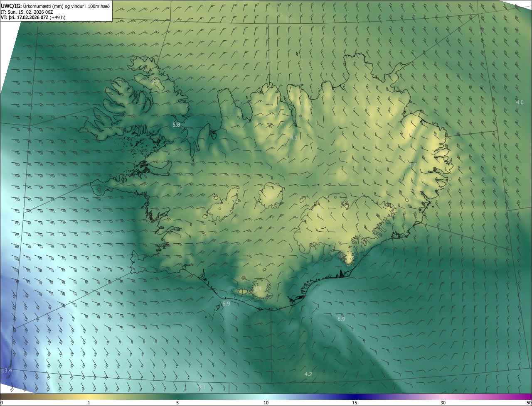The height and width of the screenshot is (406, 532).
Task: Click the 4.2 value at the south
Action: [x=308, y=374]
